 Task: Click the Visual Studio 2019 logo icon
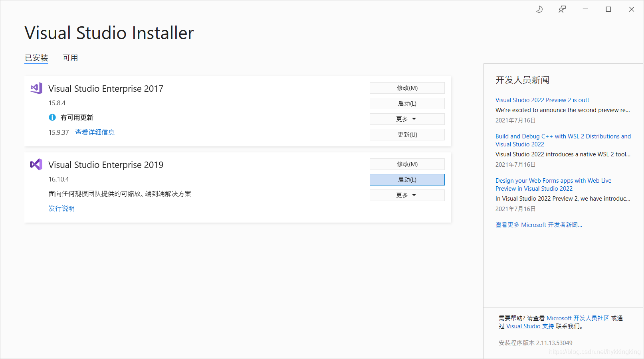[36, 164]
